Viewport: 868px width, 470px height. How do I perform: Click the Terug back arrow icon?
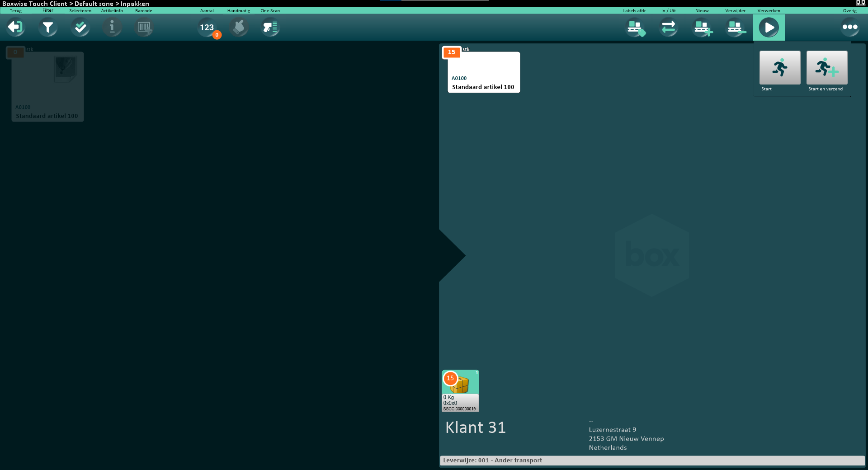(15, 28)
